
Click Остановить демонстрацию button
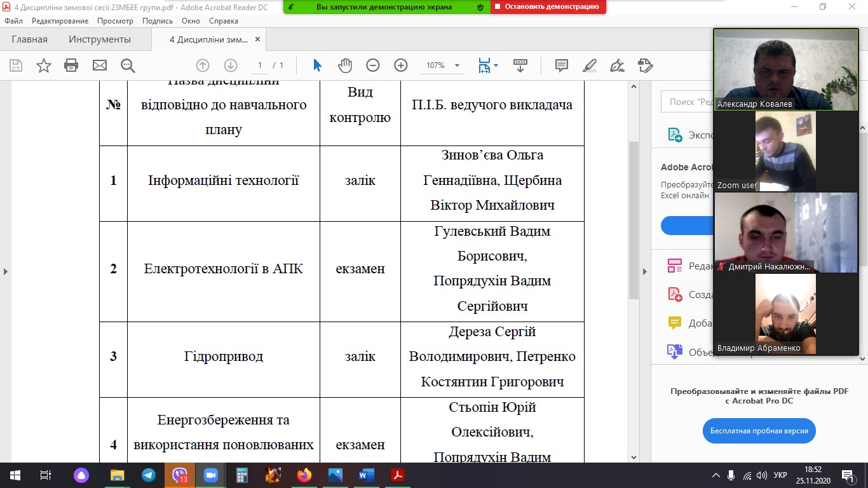(x=548, y=7)
